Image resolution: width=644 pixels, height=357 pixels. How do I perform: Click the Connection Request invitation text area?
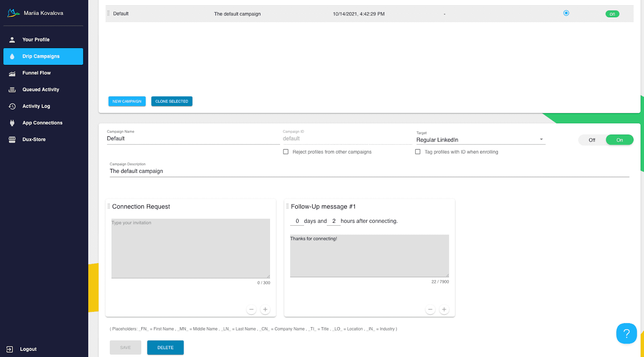point(190,248)
